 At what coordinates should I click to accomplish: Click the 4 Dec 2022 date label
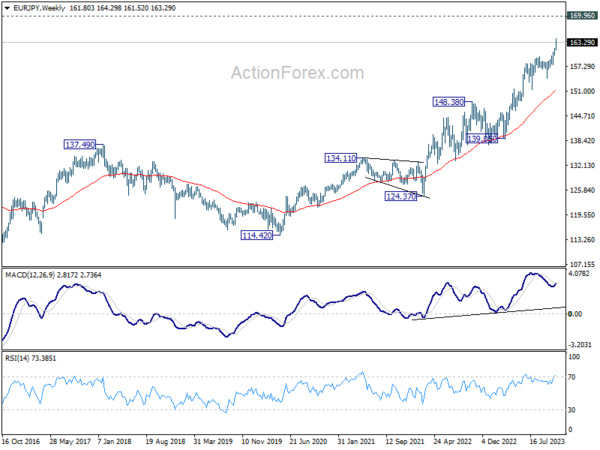point(499,442)
